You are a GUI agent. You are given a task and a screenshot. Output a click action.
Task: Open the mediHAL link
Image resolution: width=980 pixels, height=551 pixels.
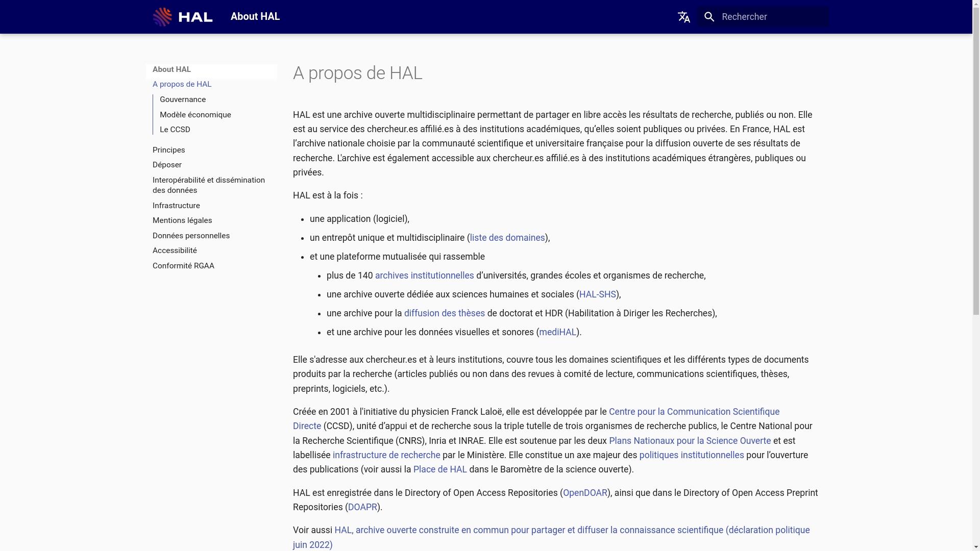[558, 332]
